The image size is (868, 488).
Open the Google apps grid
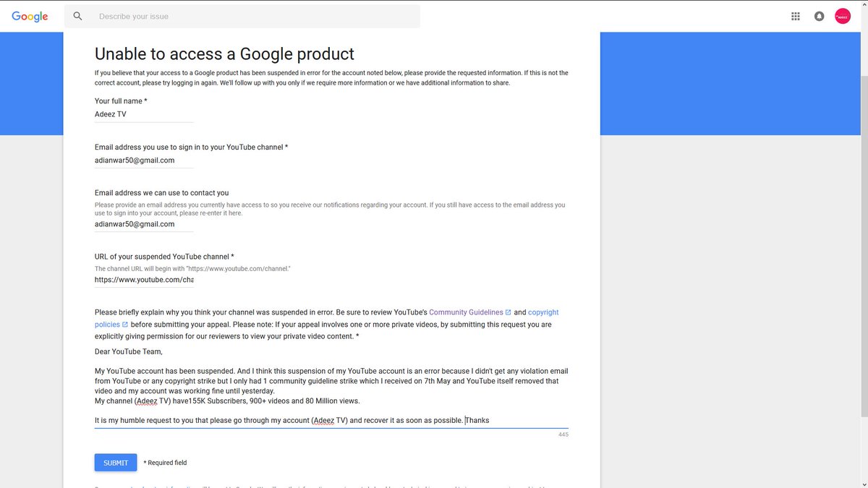click(x=796, y=16)
